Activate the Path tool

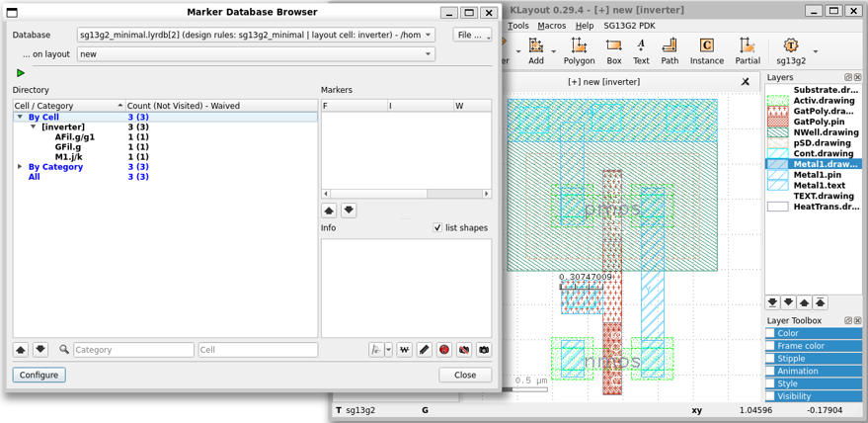click(x=670, y=50)
